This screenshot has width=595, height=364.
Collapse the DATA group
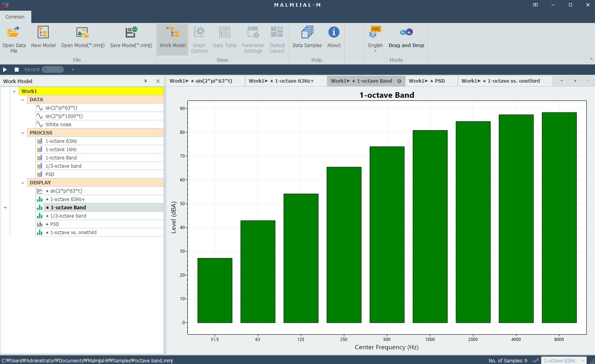pos(23,100)
